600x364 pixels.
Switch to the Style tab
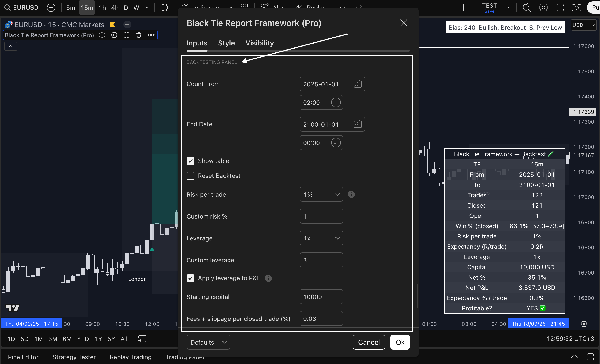tap(226, 43)
